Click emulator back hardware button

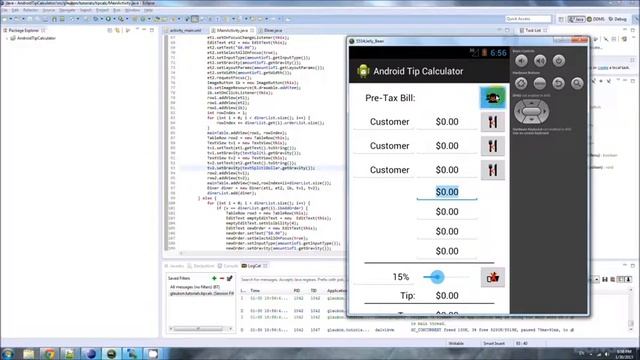pyautogui.click(x=558, y=83)
